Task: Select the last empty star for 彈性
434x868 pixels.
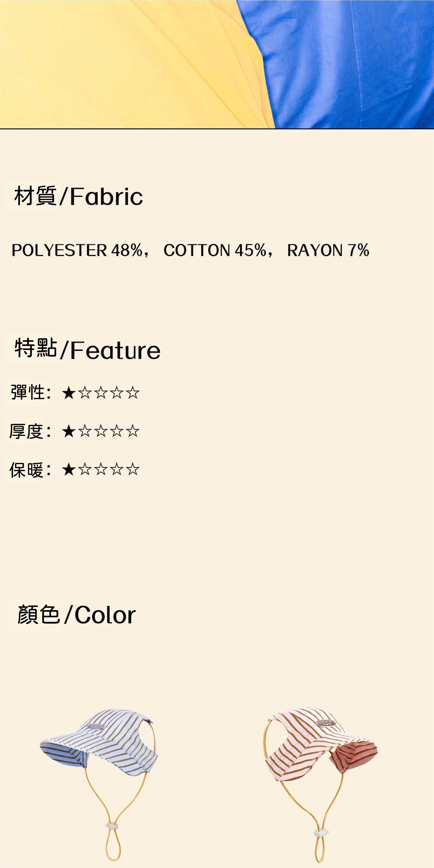Action: point(133,393)
